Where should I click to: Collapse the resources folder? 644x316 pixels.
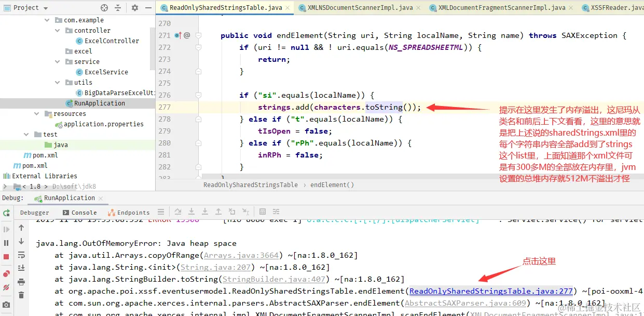(37, 113)
